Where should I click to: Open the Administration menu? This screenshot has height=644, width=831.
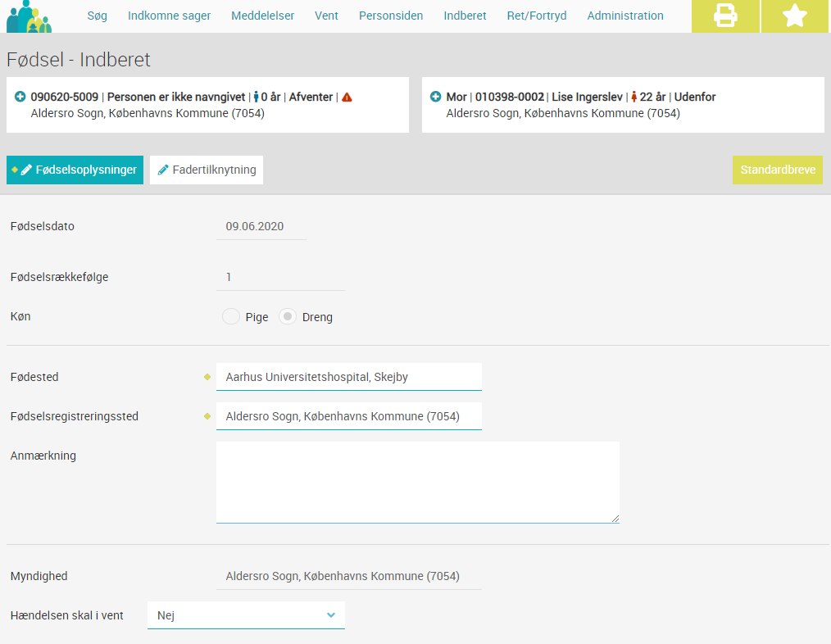[x=625, y=16]
